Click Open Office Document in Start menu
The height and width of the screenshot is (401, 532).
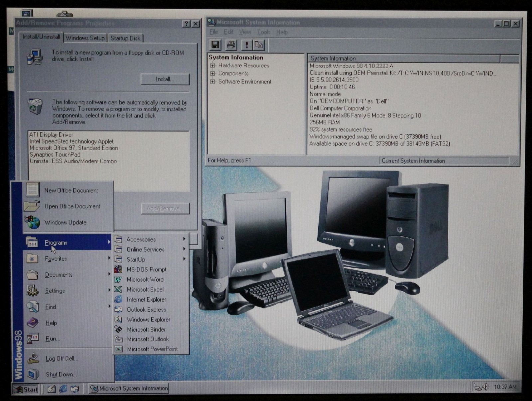tap(68, 206)
